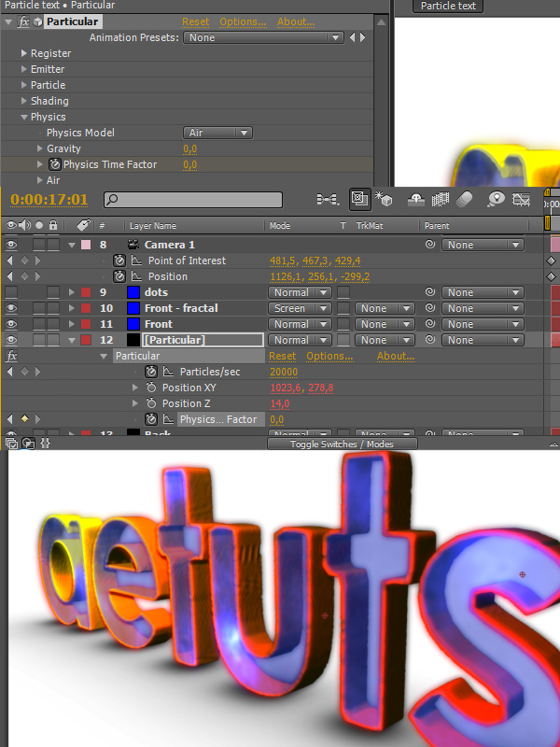Expand the Gravity property
560x747 pixels.
click(40, 148)
